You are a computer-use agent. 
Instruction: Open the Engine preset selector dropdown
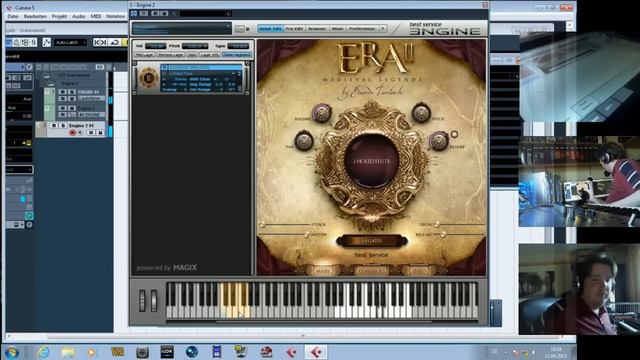pos(182,28)
